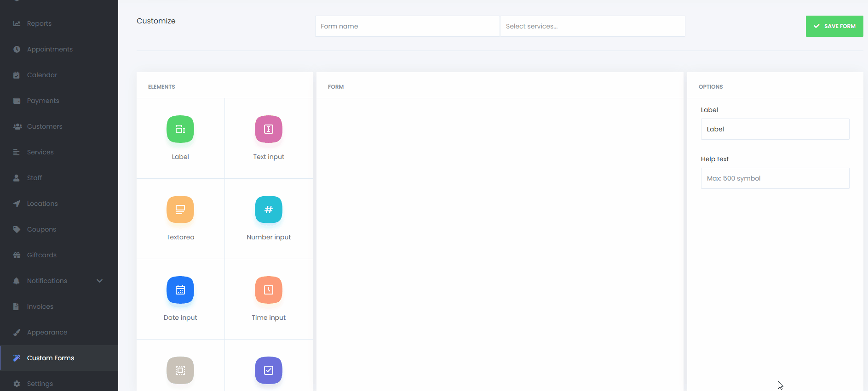Open the Select services dropdown
Screen dimensions: 868x391
tap(592, 26)
